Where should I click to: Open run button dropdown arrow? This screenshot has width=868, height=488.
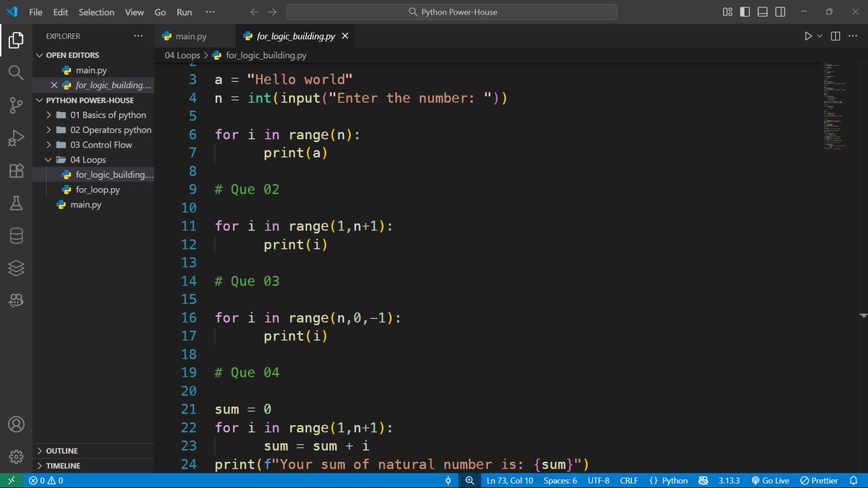coord(820,36)
